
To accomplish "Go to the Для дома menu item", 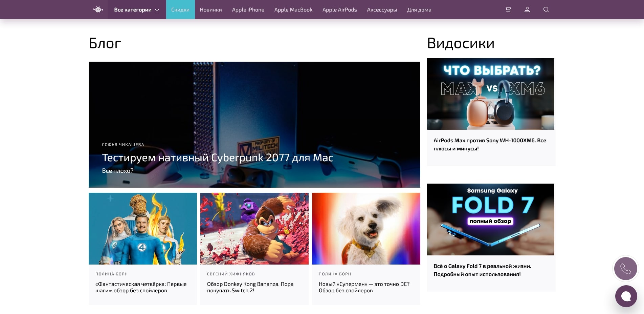I will [419, 10].
